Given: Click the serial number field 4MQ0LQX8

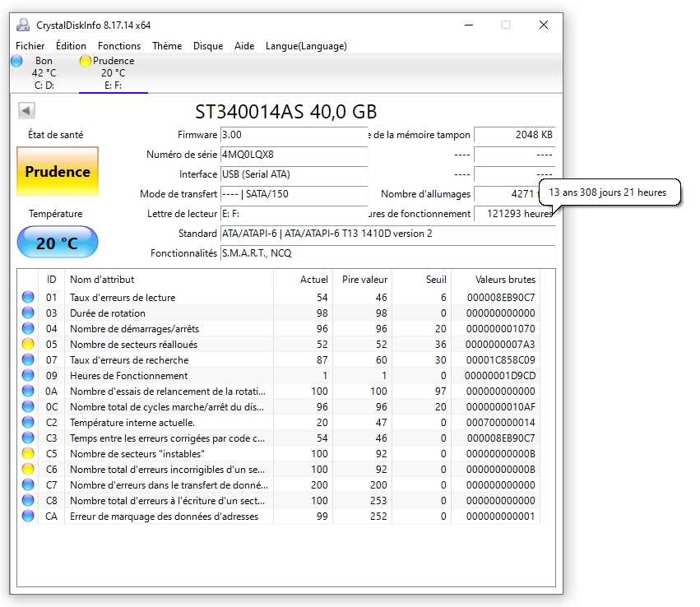Looking at the screenshot, I should pos(293,155).
